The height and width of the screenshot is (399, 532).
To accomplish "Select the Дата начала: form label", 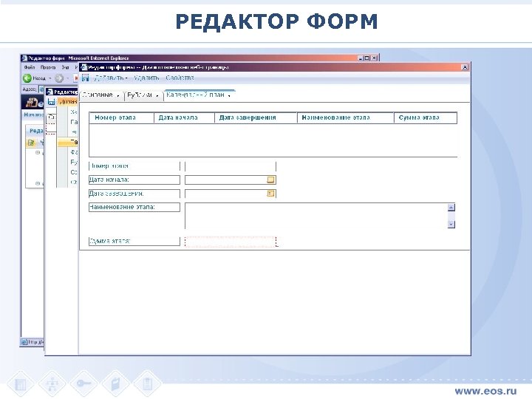I will click(x=134, y=180).
